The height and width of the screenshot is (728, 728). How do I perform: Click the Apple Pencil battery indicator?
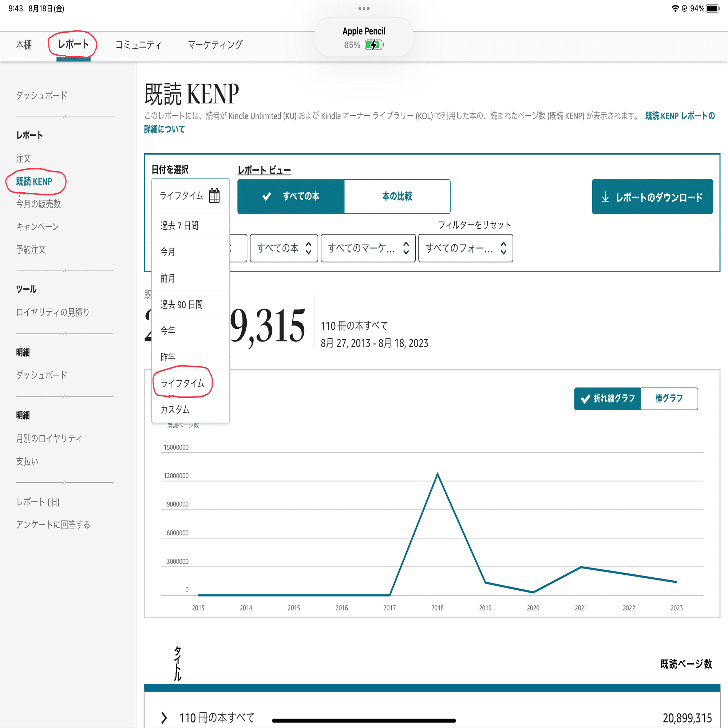click(374, 45)
